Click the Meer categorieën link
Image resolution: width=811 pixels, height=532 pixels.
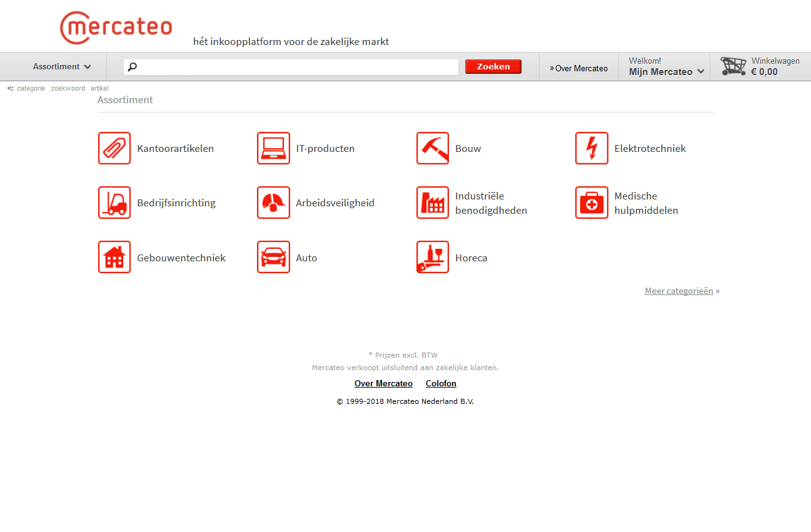pyautogui.click(x=679, y=291)
